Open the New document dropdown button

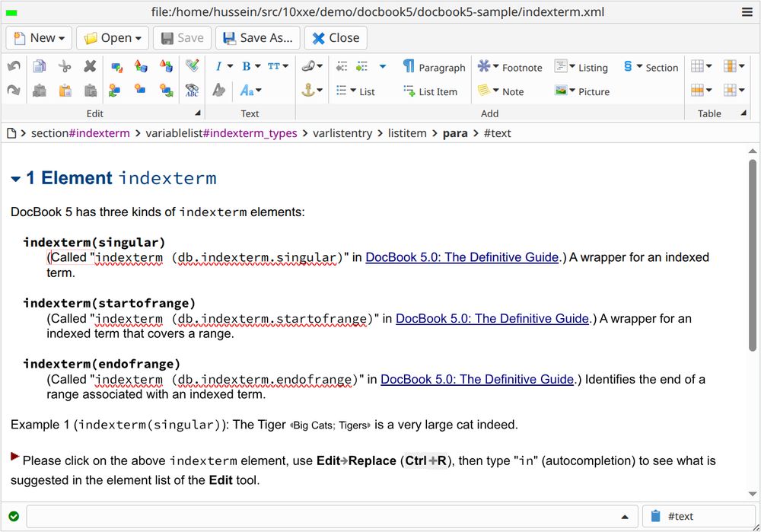click(x=39, y=38)
